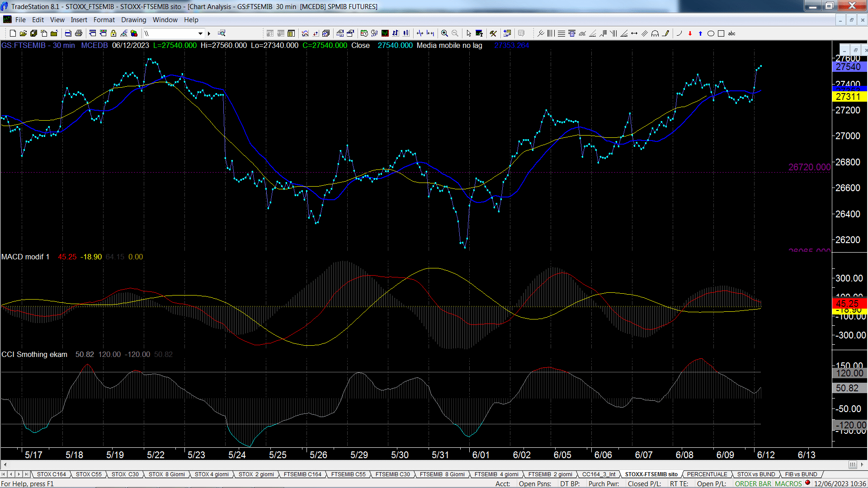Click the first-tab navigation arrow
This screenshot has width=868, height=488.
(x=4, y=474)
